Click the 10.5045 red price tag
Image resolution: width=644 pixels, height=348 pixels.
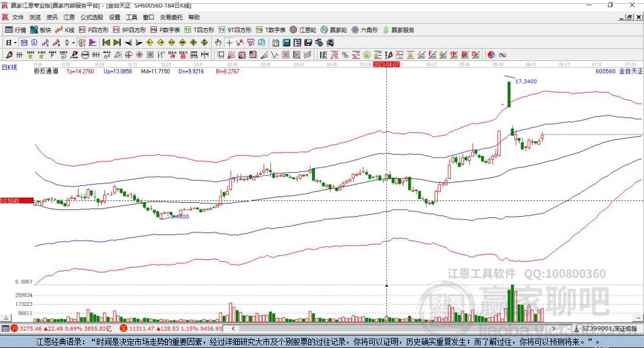17,200
